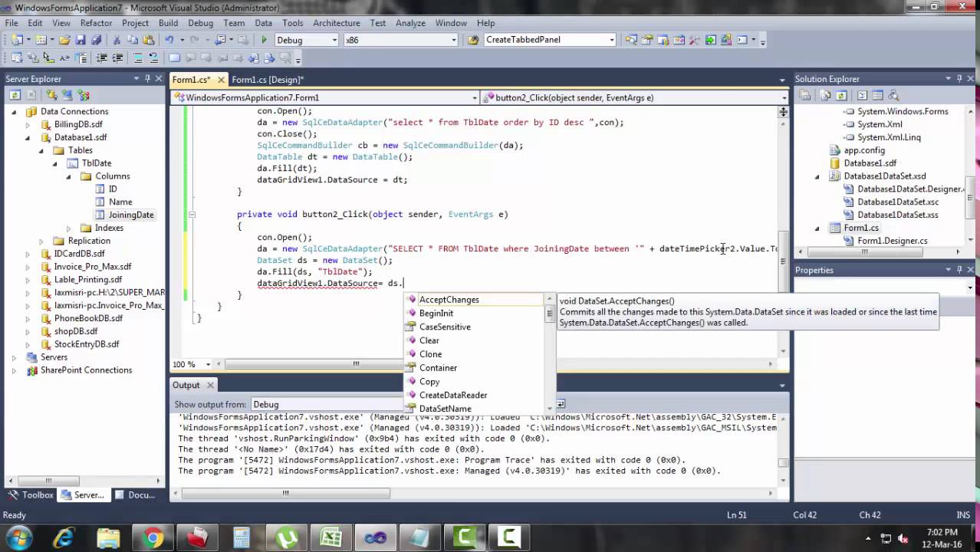Click Open File icon in toolbar
This screenshot has width=980, height=552.
(64, 40)
